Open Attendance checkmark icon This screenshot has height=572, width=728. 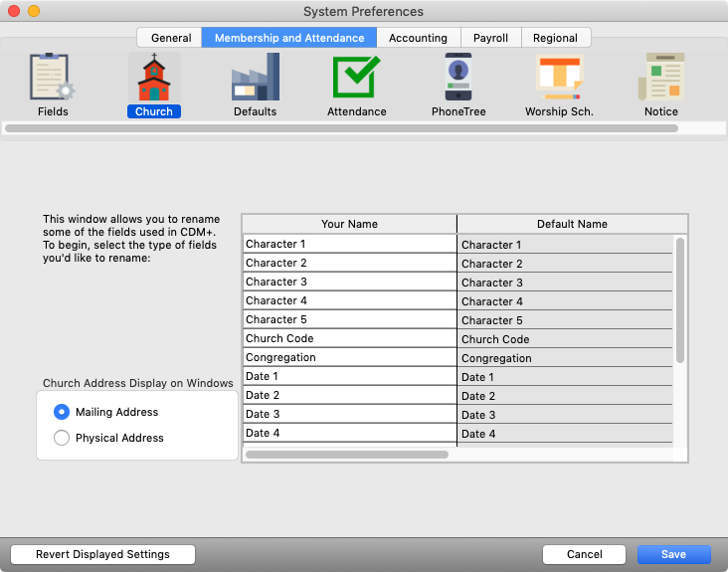tap(356, 79)
